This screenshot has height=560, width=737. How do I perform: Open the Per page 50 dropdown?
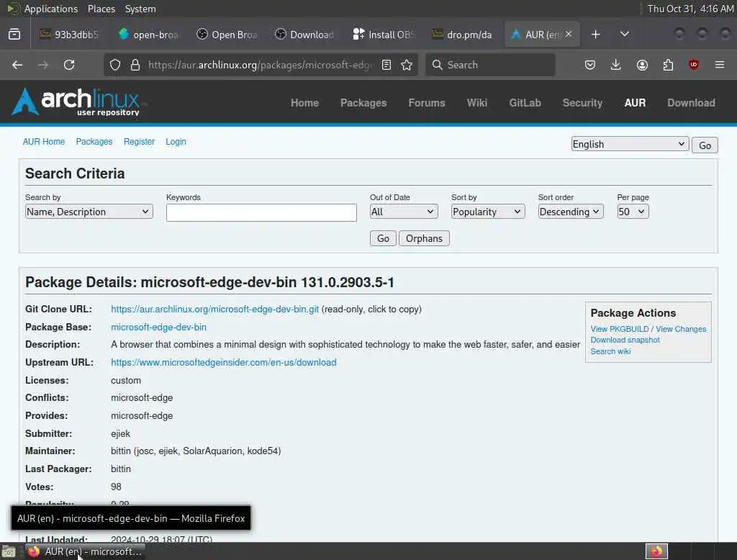click(x=633, y=212)
